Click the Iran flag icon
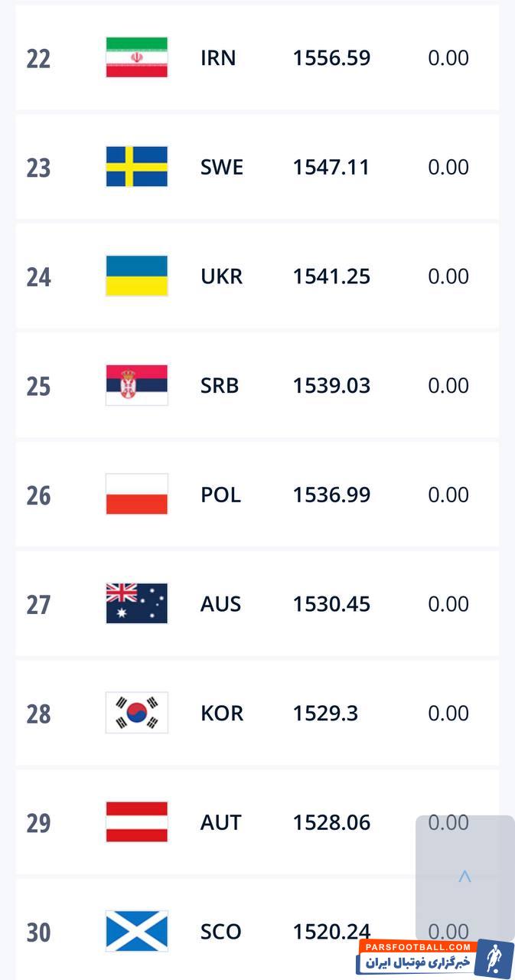515x980 pixels. (136, 57)
